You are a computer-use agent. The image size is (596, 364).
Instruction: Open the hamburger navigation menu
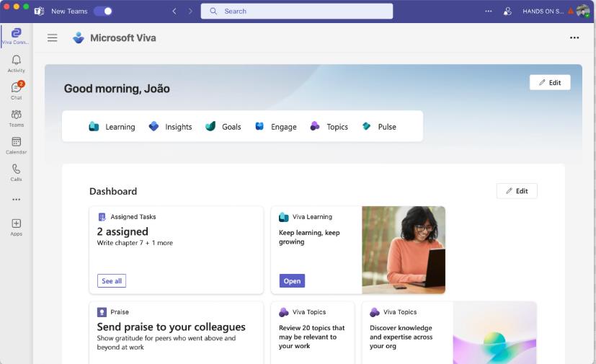53,37
